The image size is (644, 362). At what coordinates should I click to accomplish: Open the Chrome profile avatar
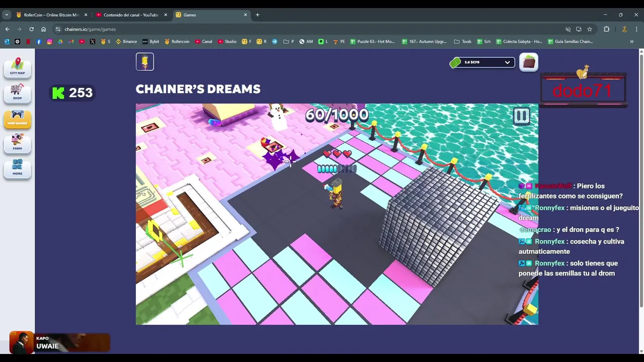624,29
